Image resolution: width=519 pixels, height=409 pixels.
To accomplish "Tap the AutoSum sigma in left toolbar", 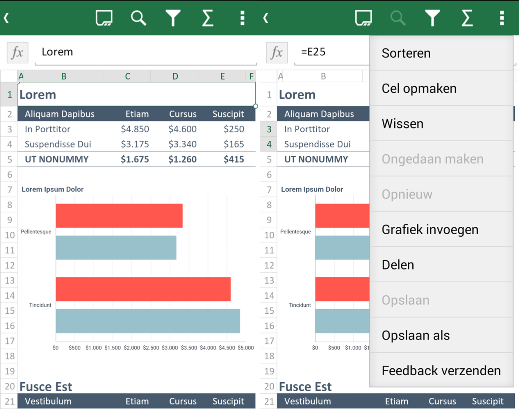I will point(207,18).
